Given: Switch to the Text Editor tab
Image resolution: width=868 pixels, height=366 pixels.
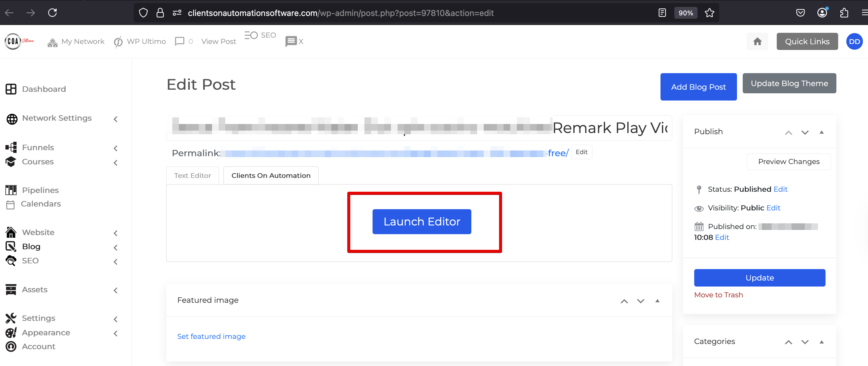Looking at the screenshot, I should 192,175.
